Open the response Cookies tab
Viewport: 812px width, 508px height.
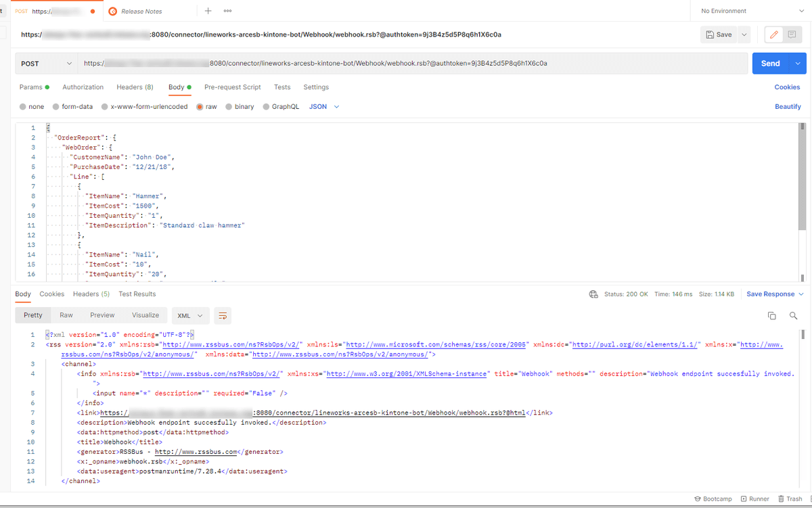[x=52, y=294]
